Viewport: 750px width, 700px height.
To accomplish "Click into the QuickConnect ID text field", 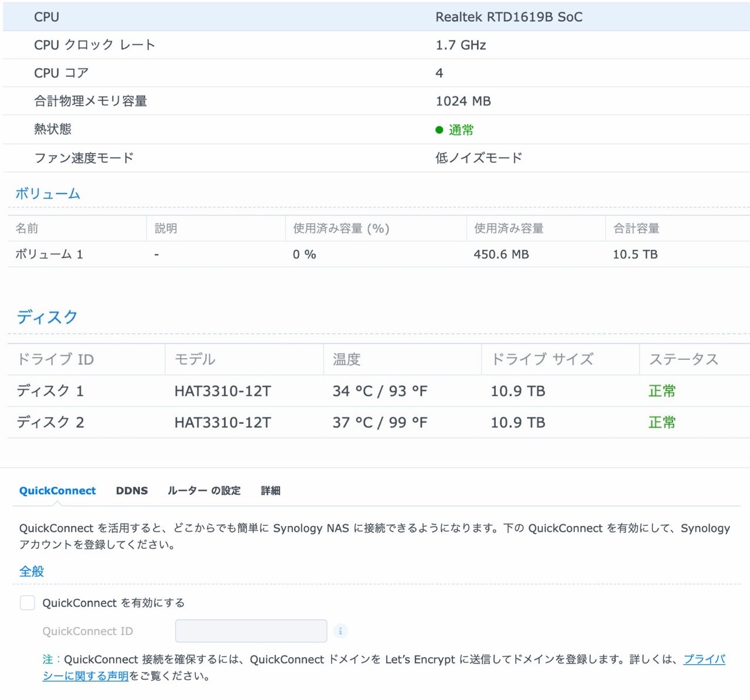I will tap(251, 631).
